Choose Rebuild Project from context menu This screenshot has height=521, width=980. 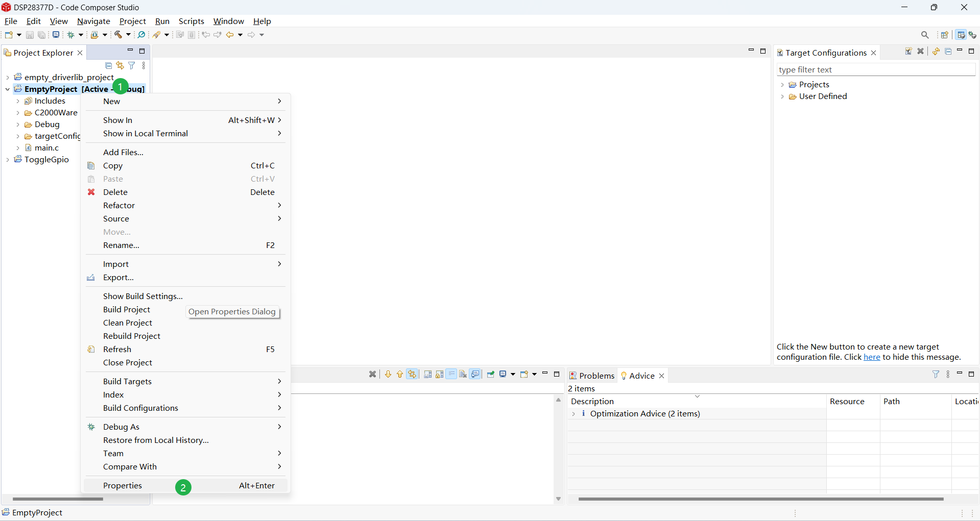coord(132,336)
